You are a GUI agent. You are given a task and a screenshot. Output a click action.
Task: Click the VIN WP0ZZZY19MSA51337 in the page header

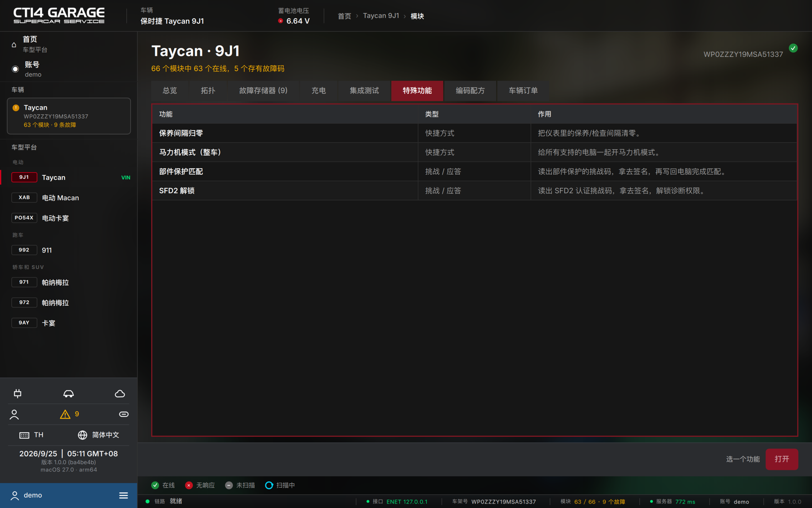pos(743,54)
